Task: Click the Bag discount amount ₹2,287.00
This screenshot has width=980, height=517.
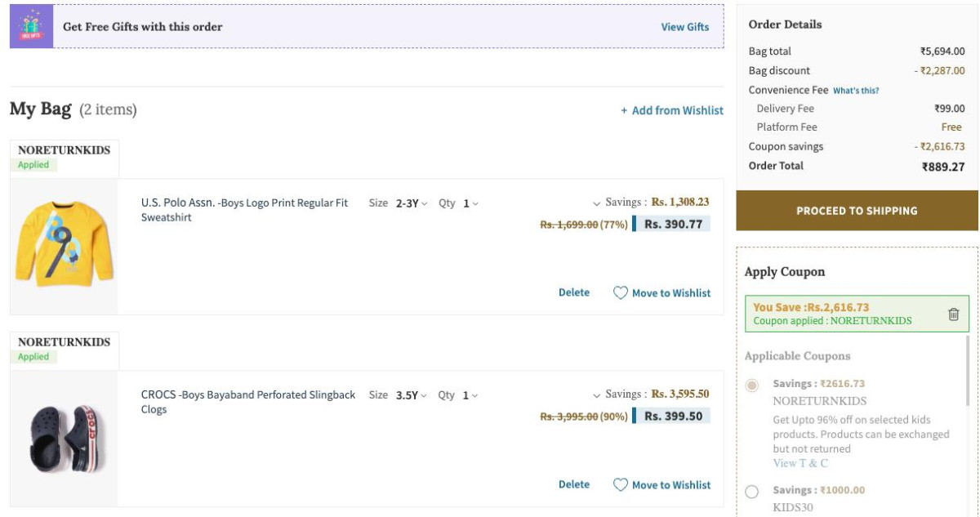Action: (x=939, y=71)
